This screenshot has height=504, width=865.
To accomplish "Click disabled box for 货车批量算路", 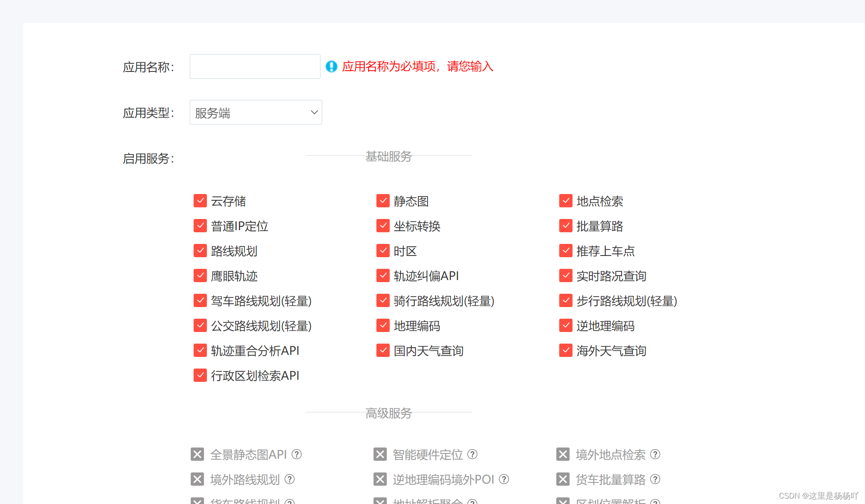I will (563, 479).
